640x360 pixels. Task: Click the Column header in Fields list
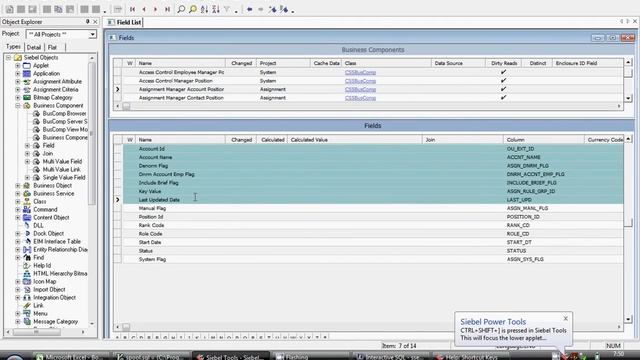point(543,140)
